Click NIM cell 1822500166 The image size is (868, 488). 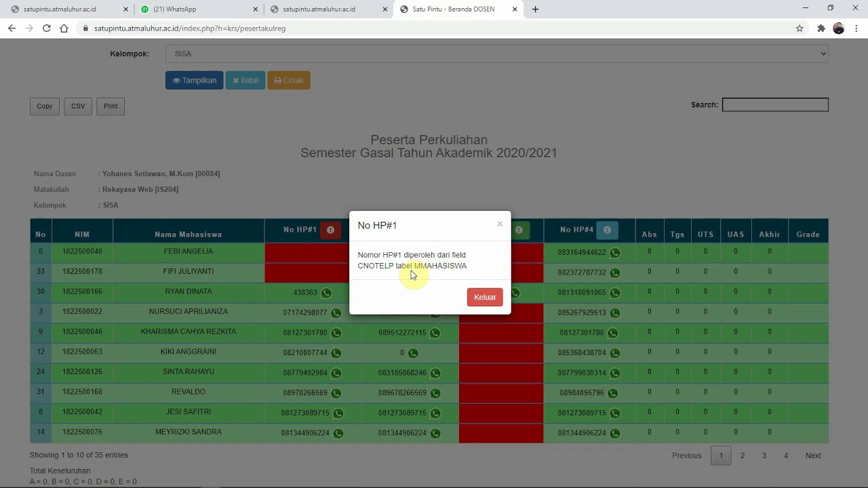pos(82,291)
